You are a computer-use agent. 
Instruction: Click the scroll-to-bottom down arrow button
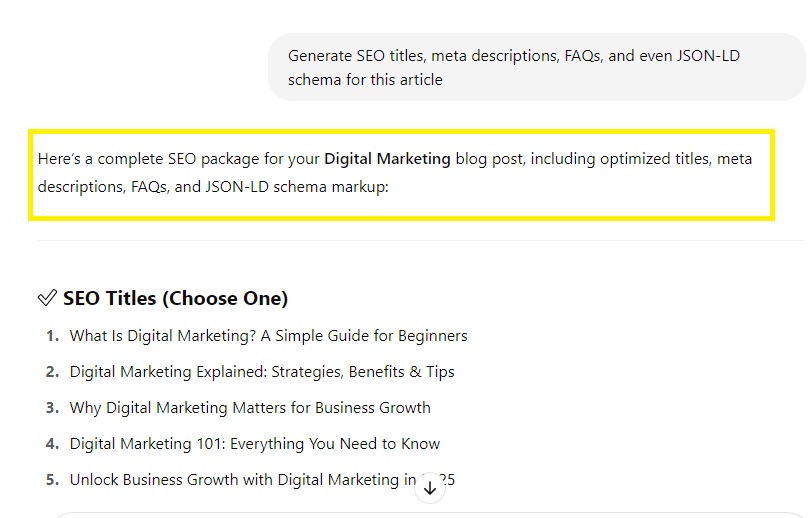[x=430, y=488]
